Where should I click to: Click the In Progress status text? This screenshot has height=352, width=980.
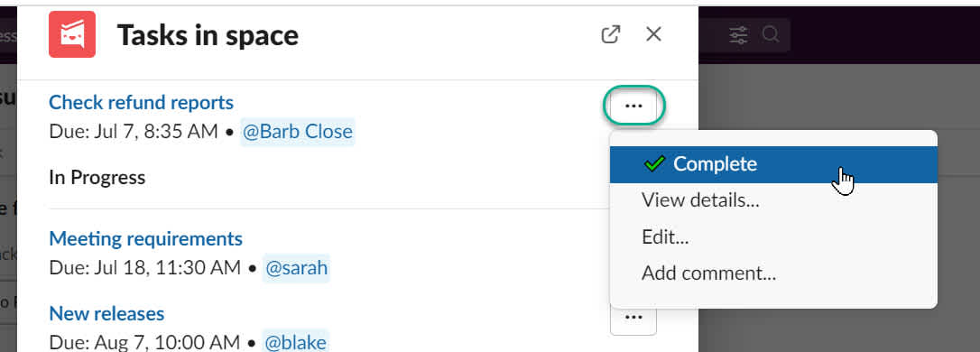tap(97, 178)
